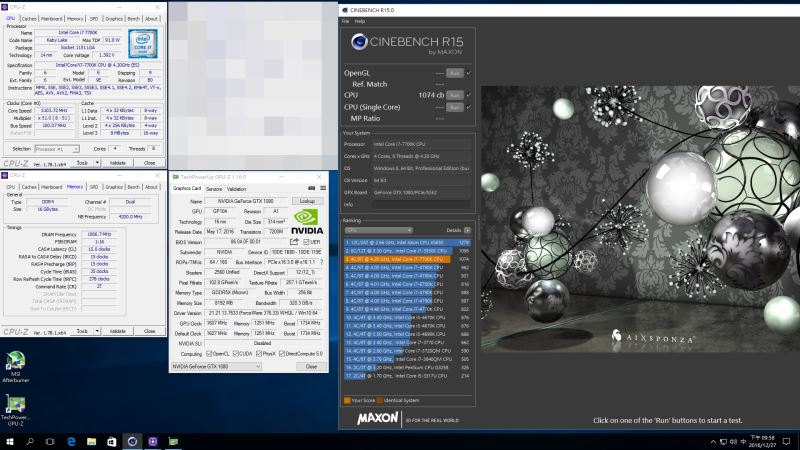Open Task View from the taskbar
The width and height of the screenshot is (800, 450).
click(50, 441)
